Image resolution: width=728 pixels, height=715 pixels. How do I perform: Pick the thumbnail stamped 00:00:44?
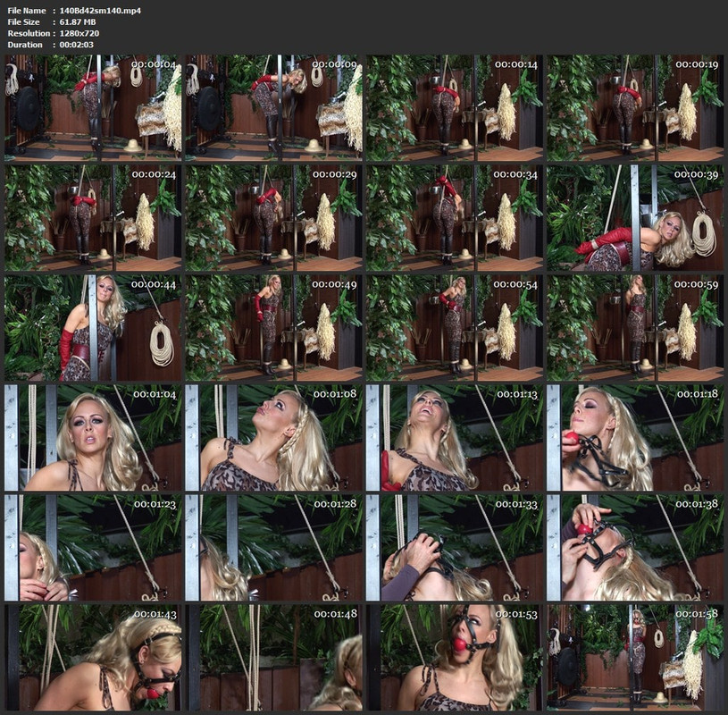[x=93, y=328]
